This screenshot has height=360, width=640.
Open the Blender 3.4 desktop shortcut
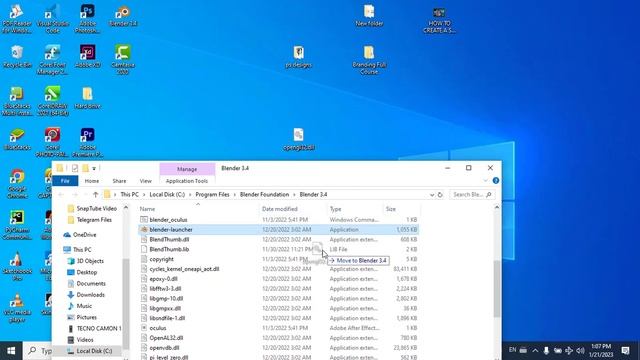123,16
